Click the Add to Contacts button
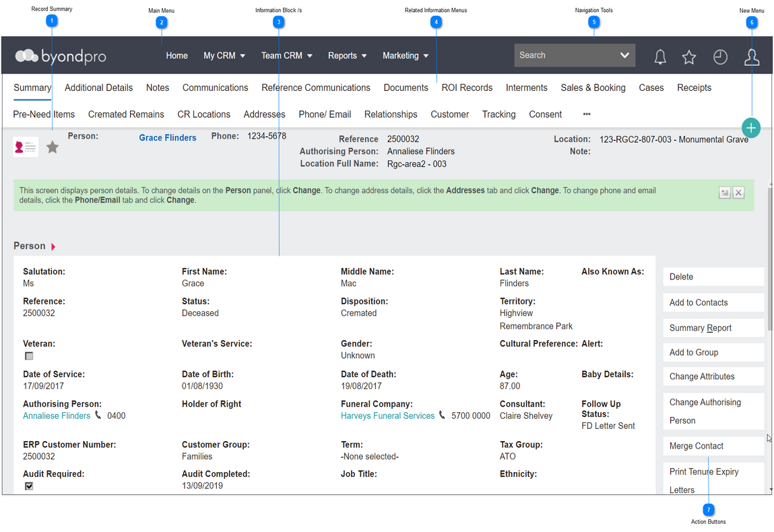Image resolution: width=774 pixels, height=532 pixels. point(713,302)
